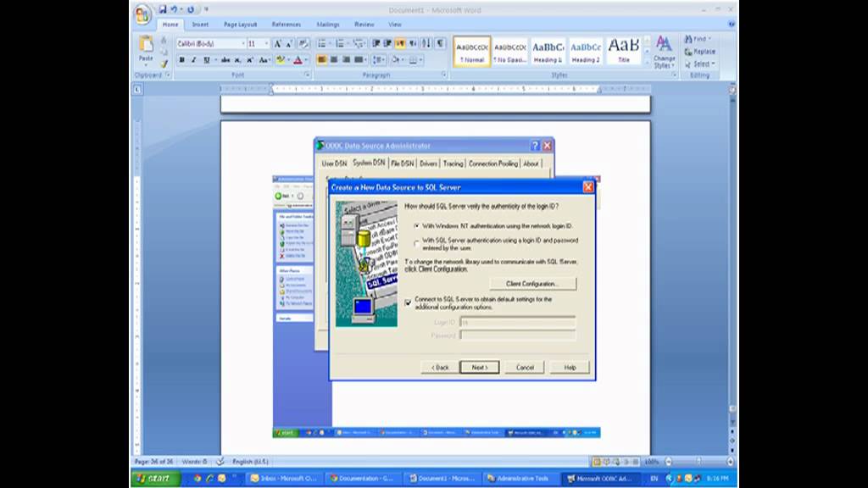Select Windows NT authentication radio button in dialog

click(417, 225)
